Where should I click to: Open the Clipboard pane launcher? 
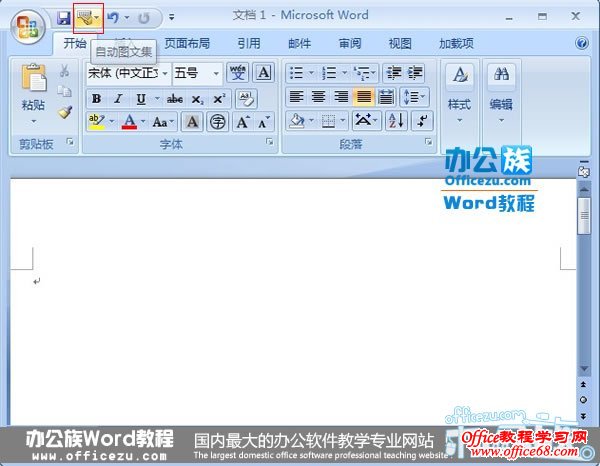coord(70,142)
